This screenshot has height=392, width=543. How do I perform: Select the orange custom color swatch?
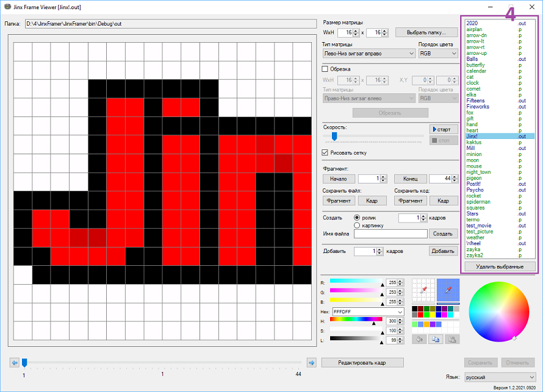click(x=426, y=324)
